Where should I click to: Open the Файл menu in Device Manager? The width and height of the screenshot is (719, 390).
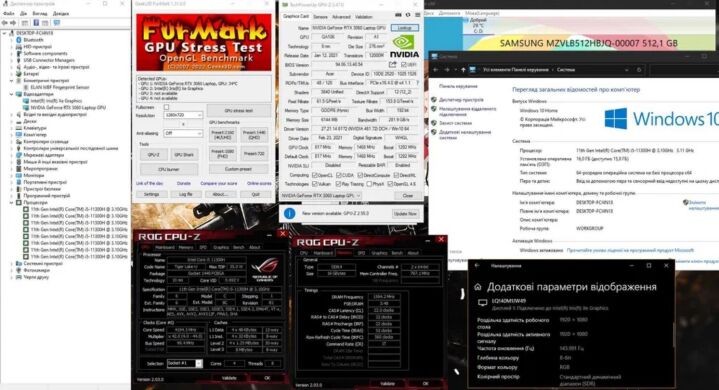(x=9, y=14)
